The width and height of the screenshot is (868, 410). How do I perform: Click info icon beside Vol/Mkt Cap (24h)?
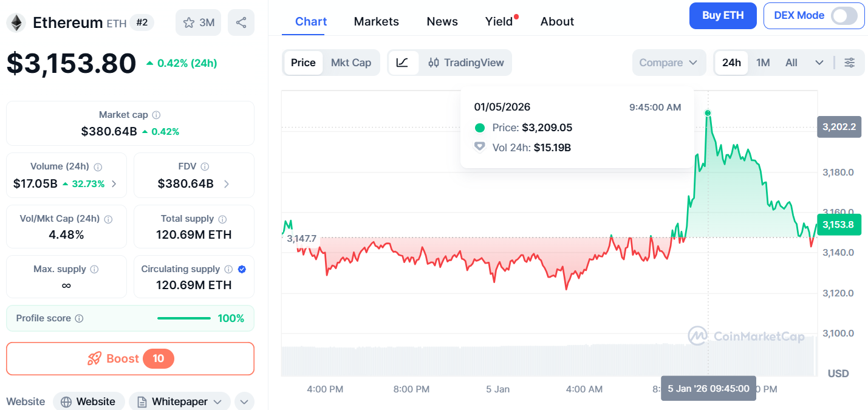108,219
